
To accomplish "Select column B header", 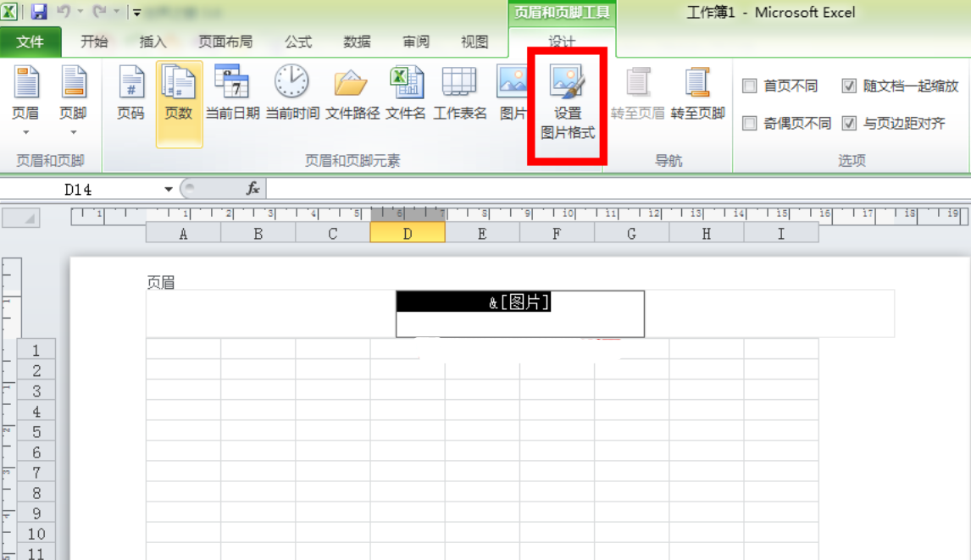I will click(x=258, y=234).
